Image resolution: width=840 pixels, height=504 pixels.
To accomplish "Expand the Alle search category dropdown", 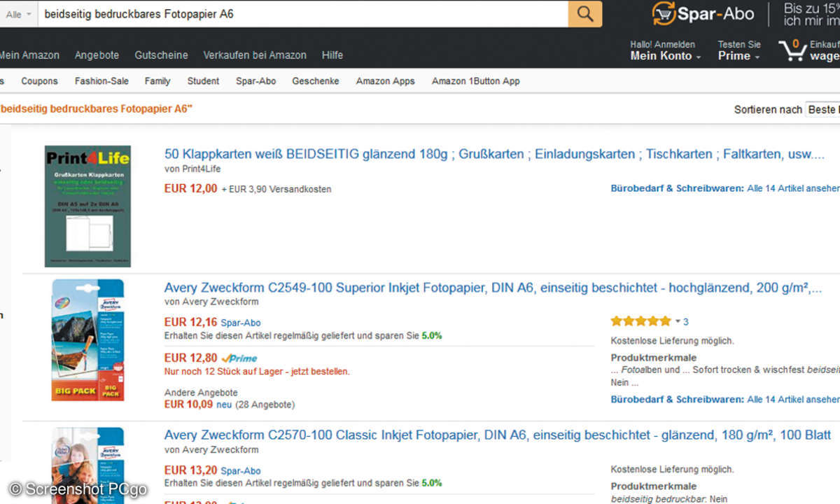I will click(17, 14).
